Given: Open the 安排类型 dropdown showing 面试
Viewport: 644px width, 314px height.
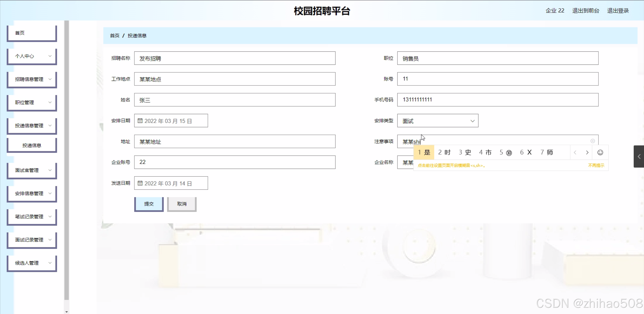Looking at the screenshot, I should 438,121.
